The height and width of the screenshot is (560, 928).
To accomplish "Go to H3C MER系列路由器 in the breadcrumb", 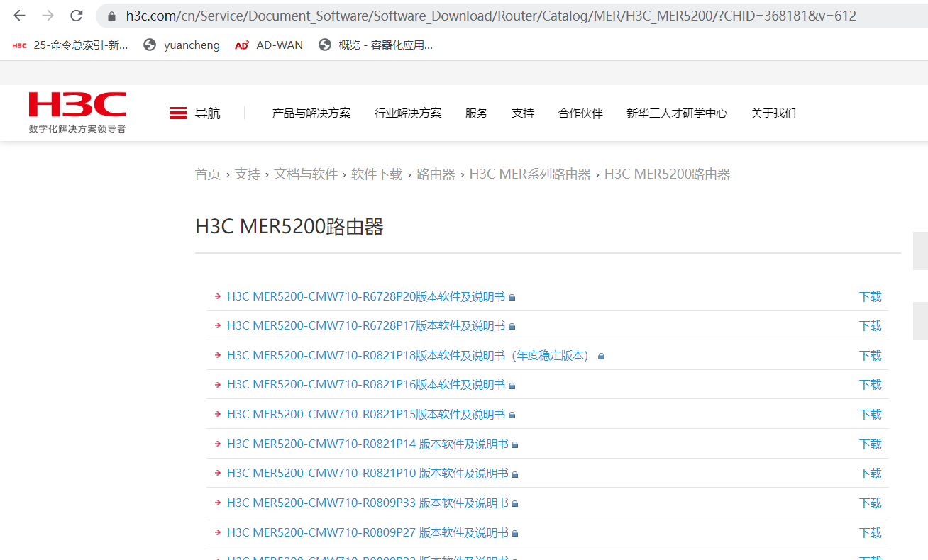I will pyautogui.click(x=530, y=174).
